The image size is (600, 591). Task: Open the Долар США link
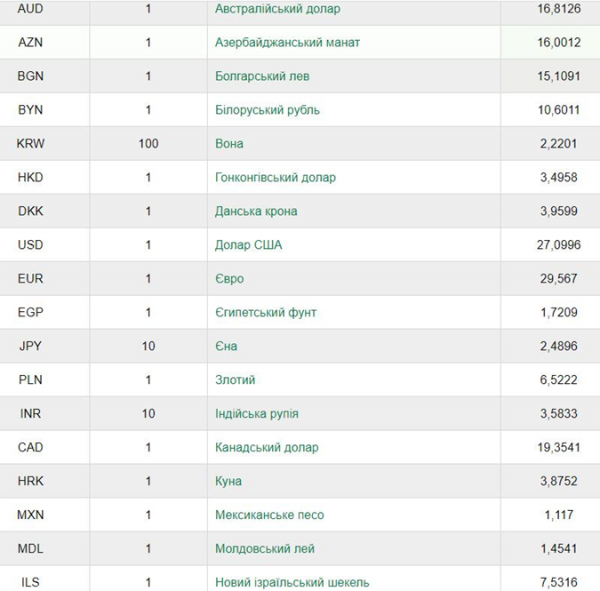tap(248, 245)
